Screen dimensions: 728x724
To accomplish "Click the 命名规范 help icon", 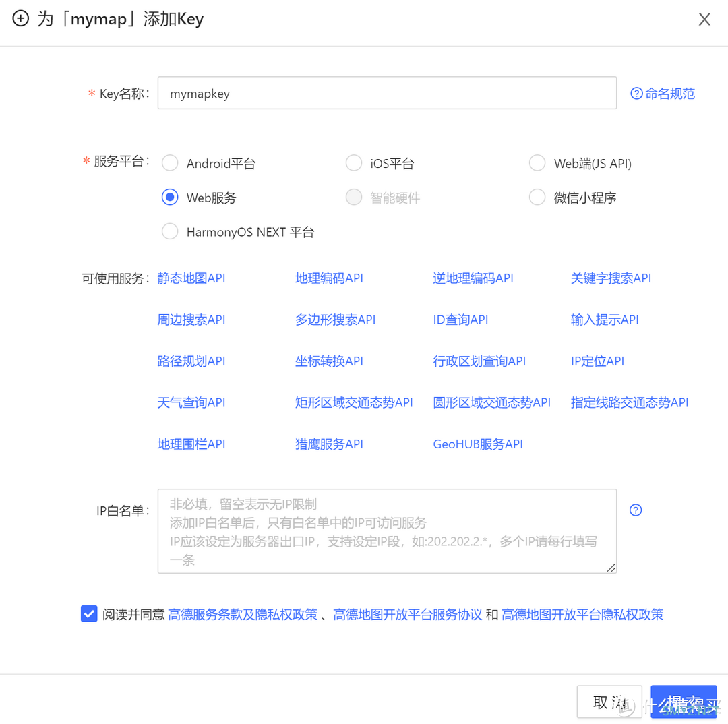I will [x=636, y=94].
